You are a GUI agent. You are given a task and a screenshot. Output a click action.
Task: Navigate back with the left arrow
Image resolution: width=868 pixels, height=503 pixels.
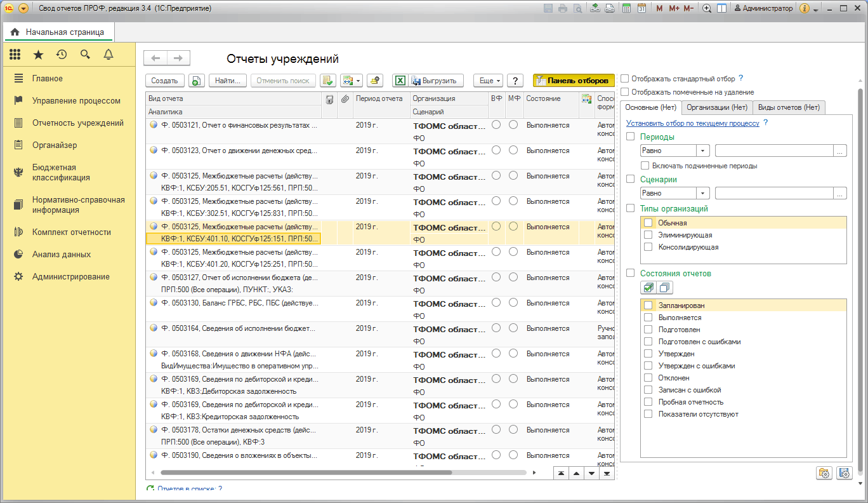coord(155,58)
